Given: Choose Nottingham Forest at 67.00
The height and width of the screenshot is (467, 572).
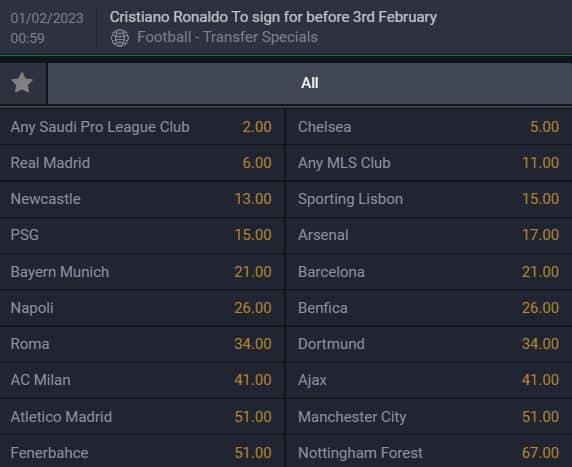Looking at the screenshot, I should point(429,452).
